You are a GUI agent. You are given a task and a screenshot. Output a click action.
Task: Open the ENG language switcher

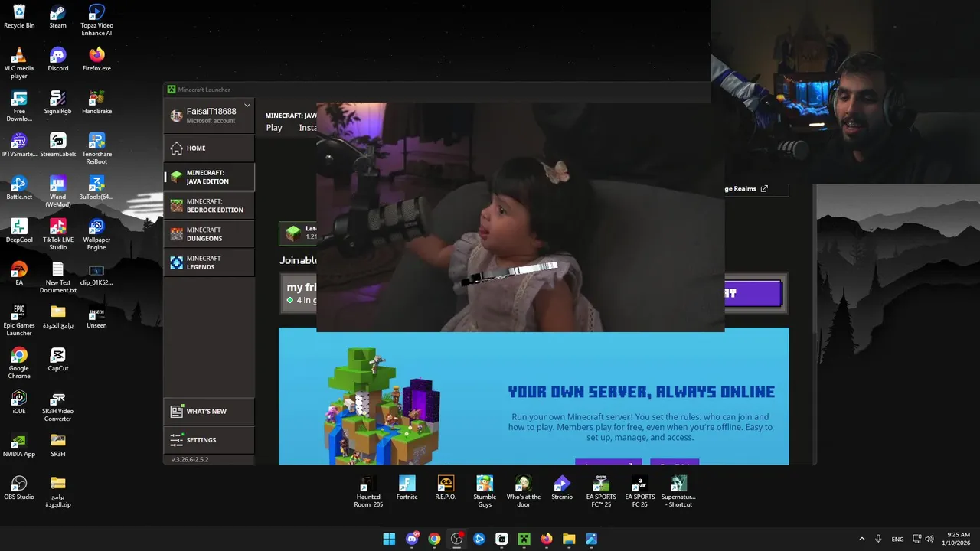point(897,539)
